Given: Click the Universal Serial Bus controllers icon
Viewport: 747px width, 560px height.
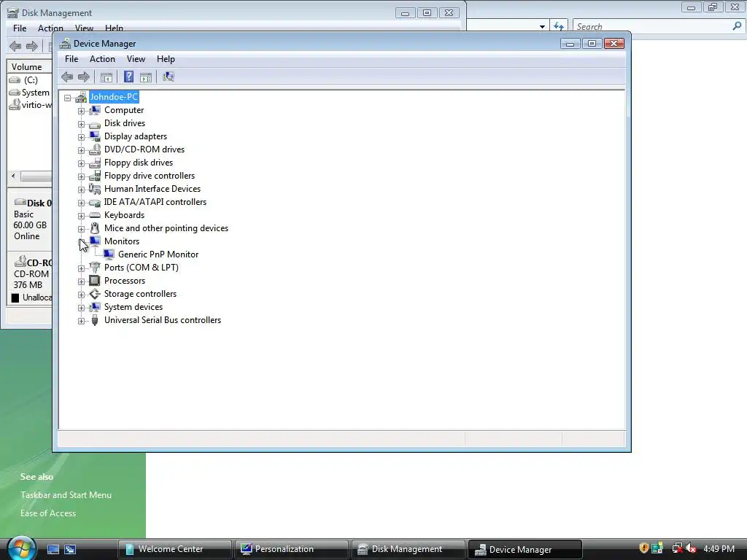Looking at the screenshot, I should coord(95,320).
